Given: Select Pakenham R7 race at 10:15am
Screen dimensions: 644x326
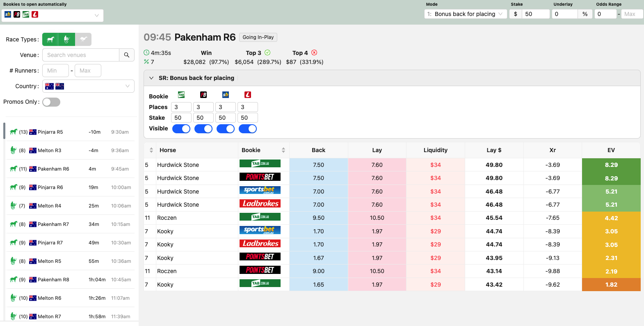Looking at the screenshot, I should coord(71,224).
